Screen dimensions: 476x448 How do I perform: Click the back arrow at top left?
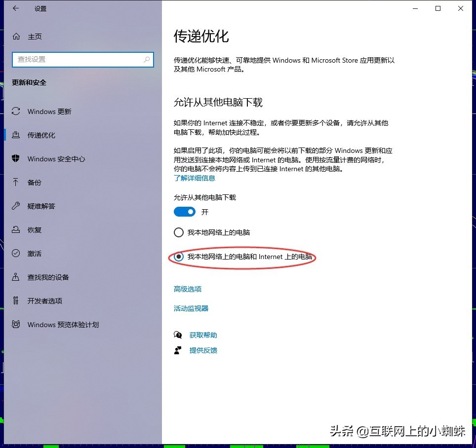(x=15, y=8)
